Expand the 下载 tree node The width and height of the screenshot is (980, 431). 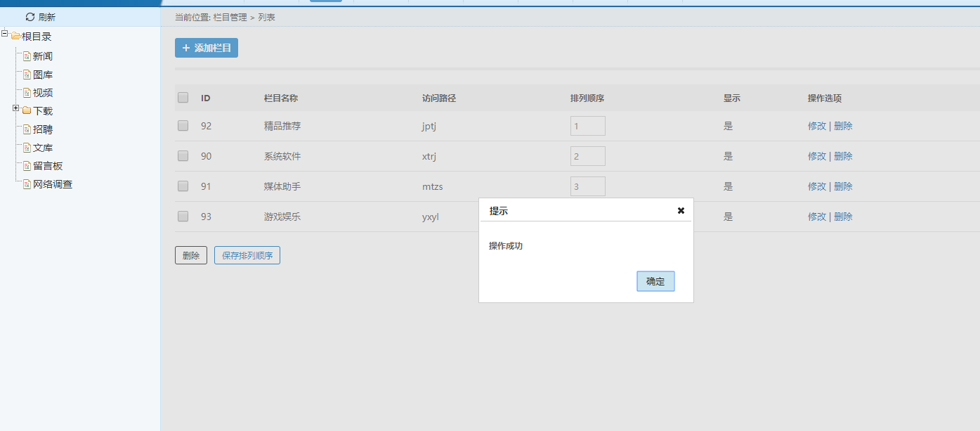click(x=16, y=108)
